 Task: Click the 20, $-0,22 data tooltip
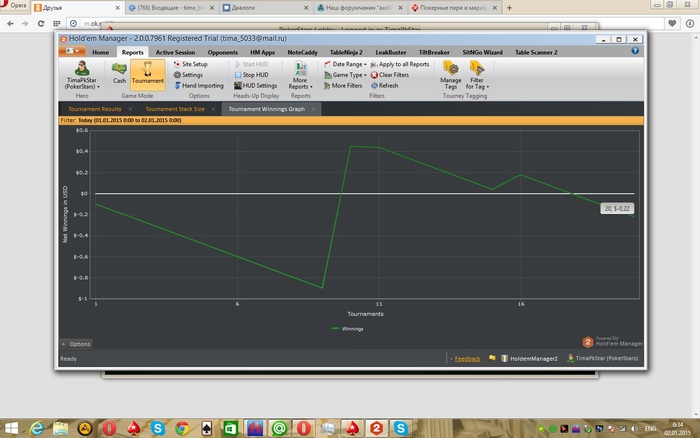coord(617,209)
